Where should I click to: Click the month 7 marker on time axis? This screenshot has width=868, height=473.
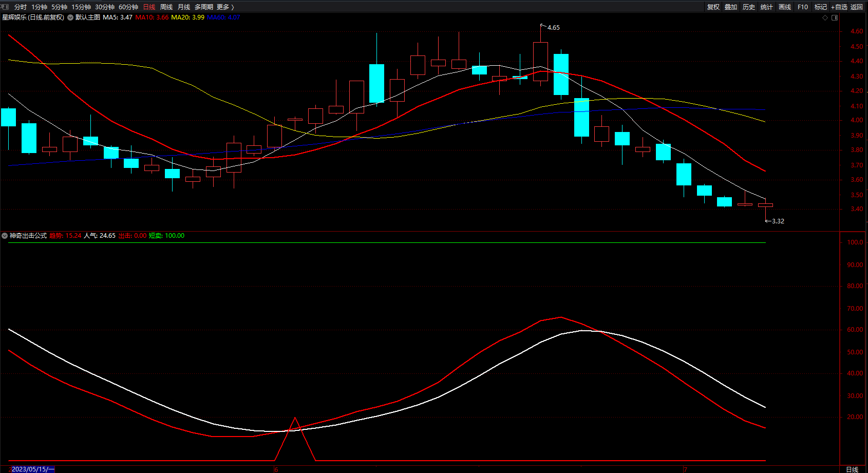click(x=685, y=469)
